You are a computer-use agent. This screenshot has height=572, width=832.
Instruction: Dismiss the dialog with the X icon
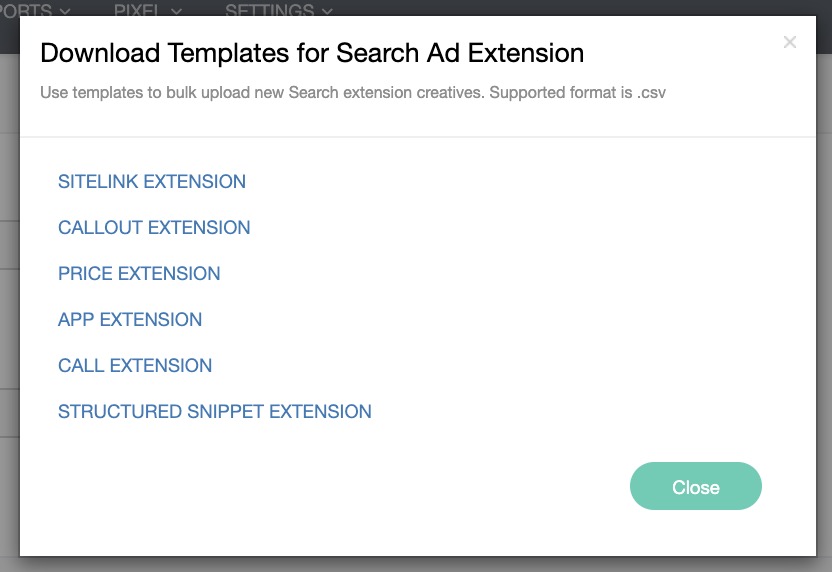click(790, 42)
